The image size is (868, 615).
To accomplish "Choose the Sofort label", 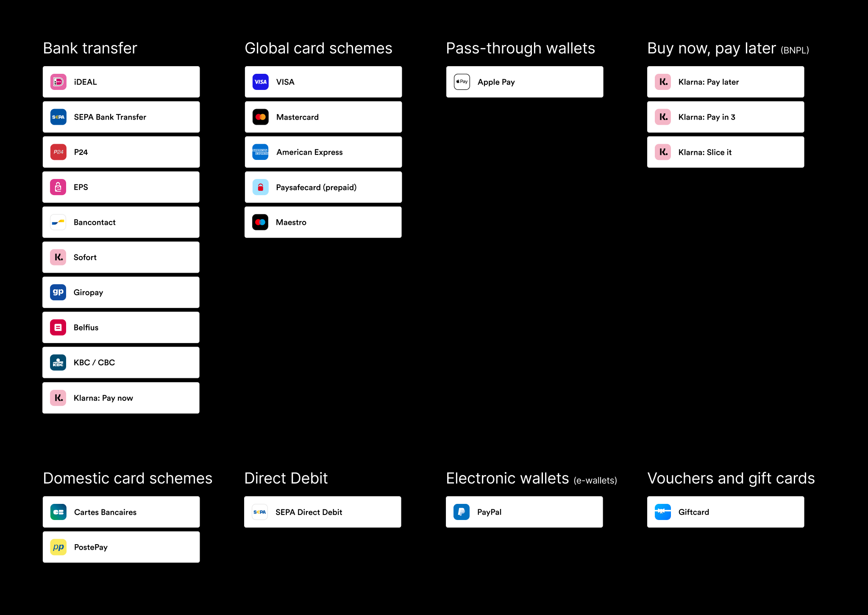I will 85,257.
